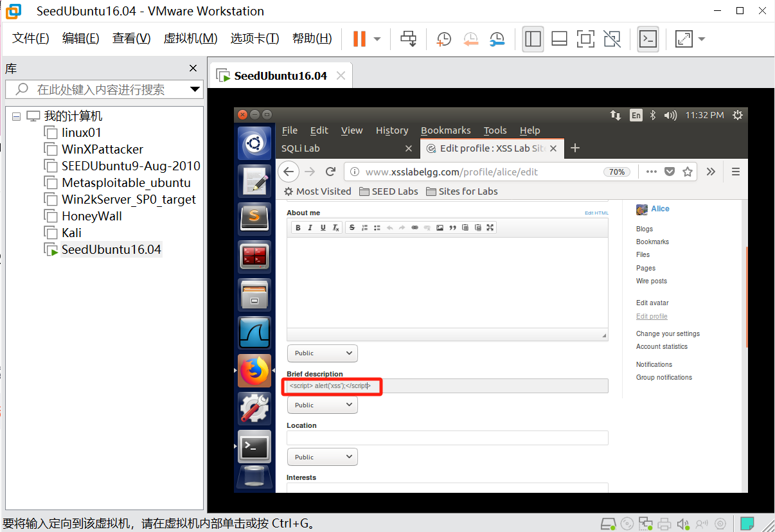This screenshot has width=775, height=532.
Task: Toggle the library sidebar view icon
Action: [x=533, y=39]
